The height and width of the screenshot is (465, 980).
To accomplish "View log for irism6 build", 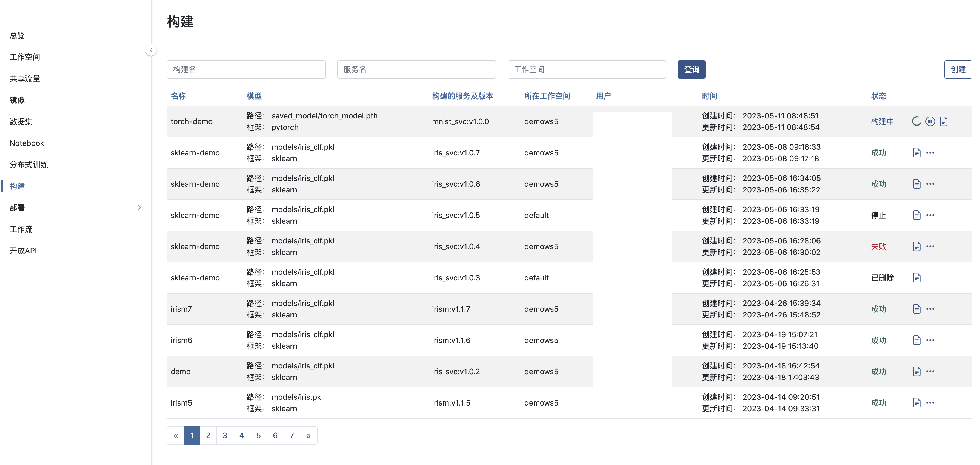I will [x=916, y=340].
